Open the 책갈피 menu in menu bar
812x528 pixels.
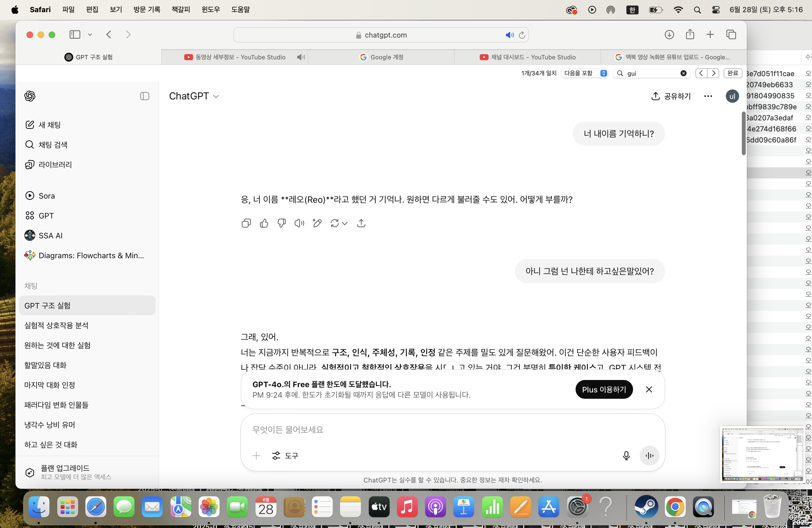point(181,10)
